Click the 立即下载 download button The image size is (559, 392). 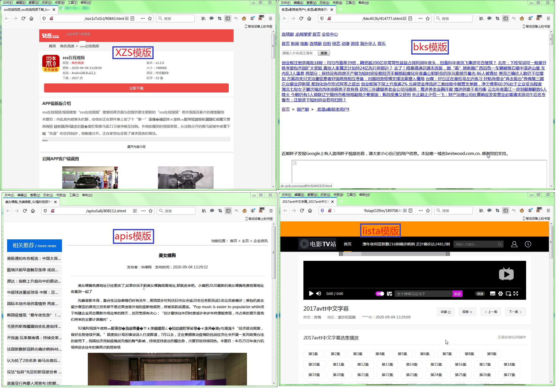136,88
